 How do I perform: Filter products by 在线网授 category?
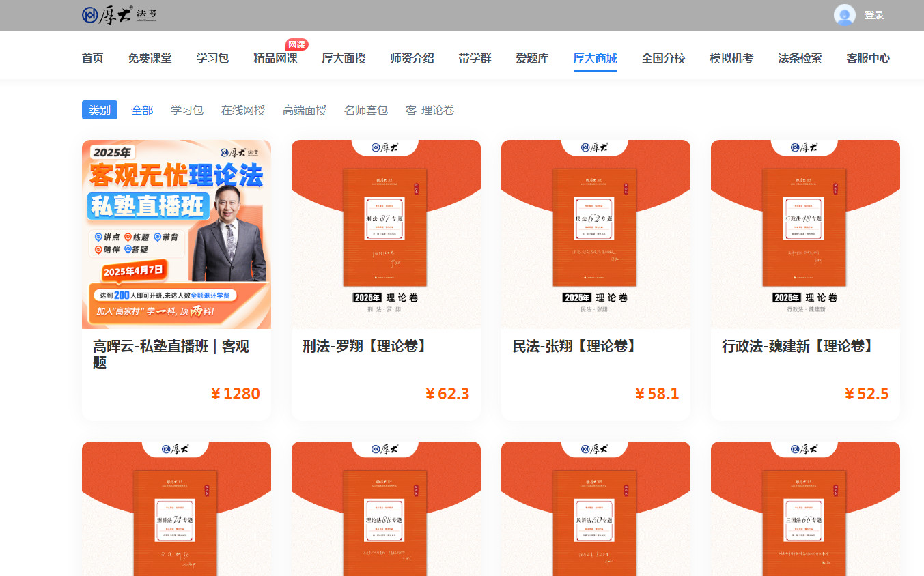point(243,110)
